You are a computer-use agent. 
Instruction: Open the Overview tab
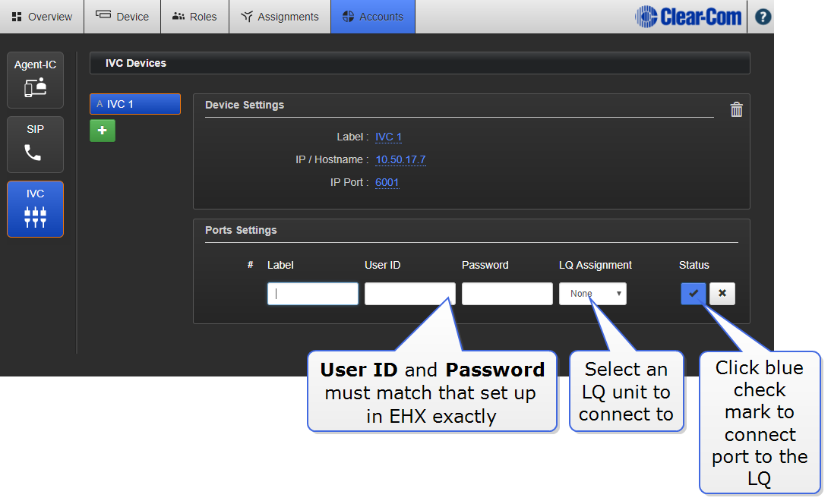[42, 17]
